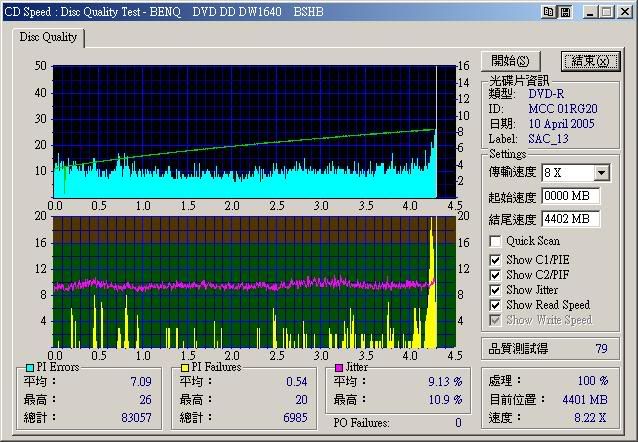Click PI Failures maximum value 20
Screen dimensions: 638x442
pyautogui.click(x=301, y=400)
